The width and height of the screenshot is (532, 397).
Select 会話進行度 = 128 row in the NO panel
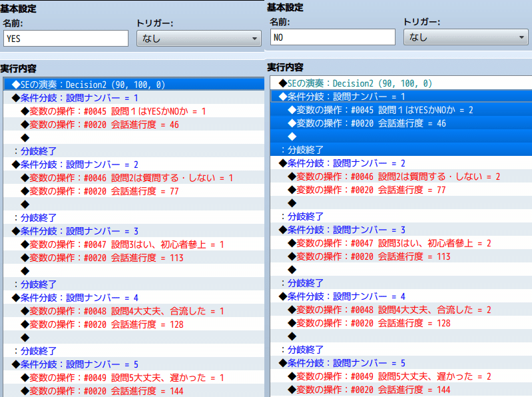(x=401, y=323)
